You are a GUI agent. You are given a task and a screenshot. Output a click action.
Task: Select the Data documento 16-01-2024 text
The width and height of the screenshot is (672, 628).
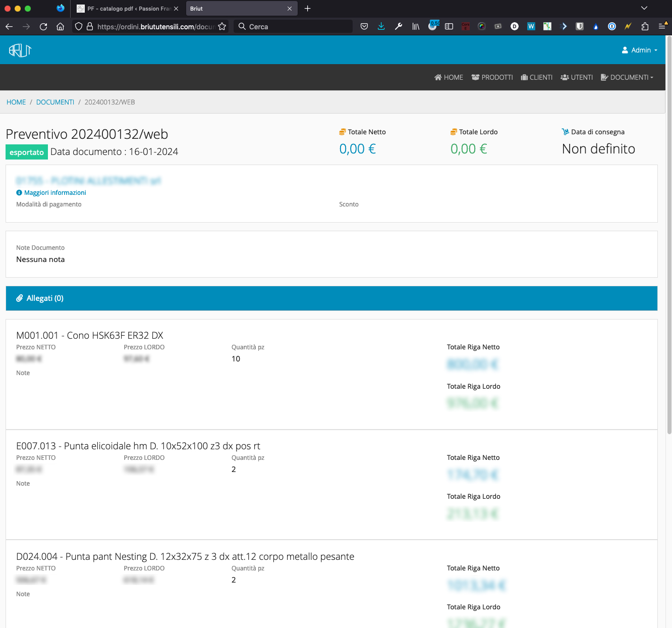(x=114, y=151)
